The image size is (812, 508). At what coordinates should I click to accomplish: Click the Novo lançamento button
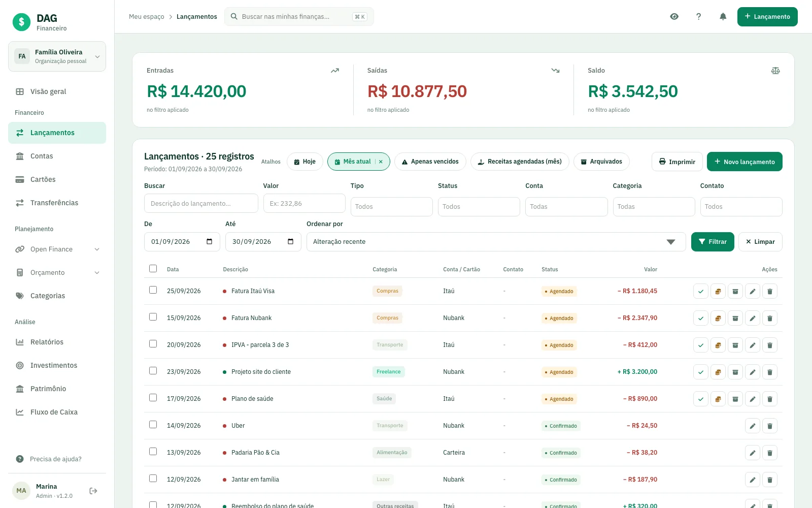pyautogui.click(x=745, y=162)
